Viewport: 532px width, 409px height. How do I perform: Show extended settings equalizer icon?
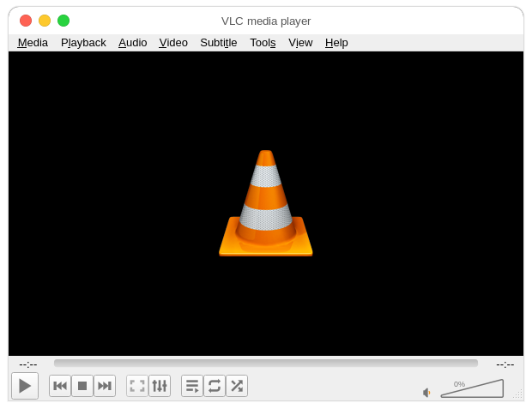pos(160,386)
